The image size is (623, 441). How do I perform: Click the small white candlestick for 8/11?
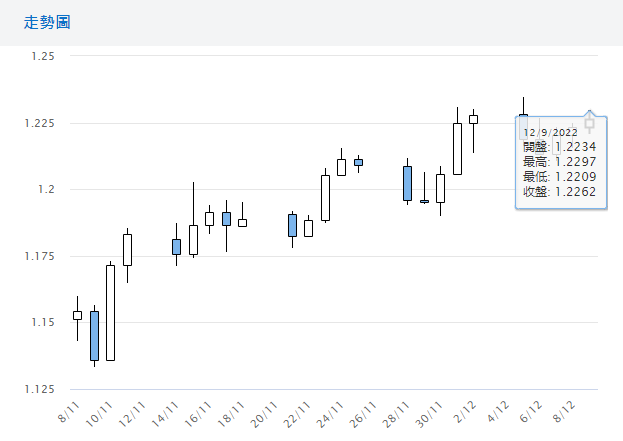click(x=77, y=315)
